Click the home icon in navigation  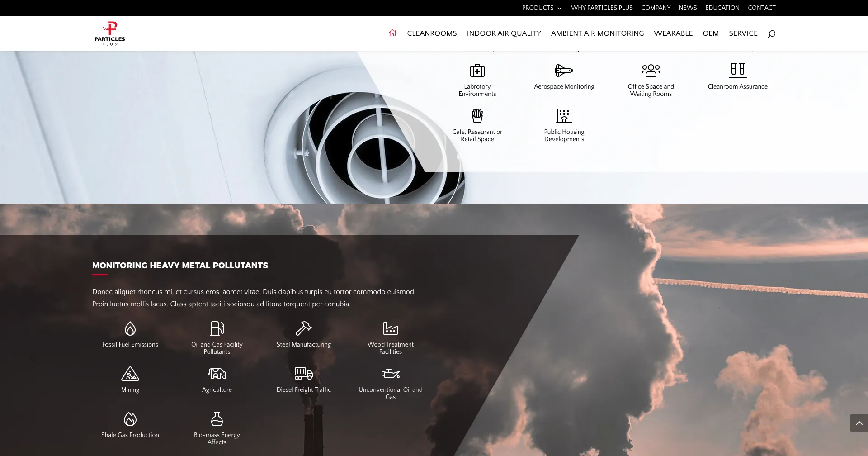392,33
